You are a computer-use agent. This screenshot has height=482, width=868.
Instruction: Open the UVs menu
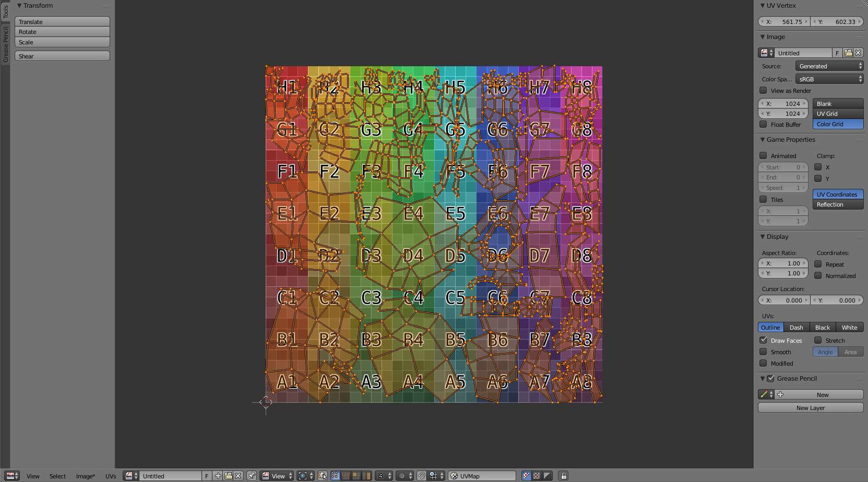[111, 476]
